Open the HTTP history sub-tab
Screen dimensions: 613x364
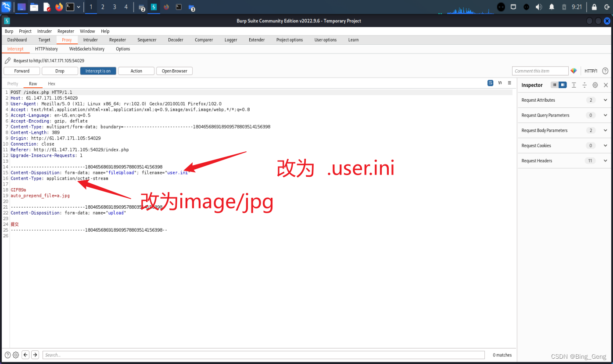[47, 49]
